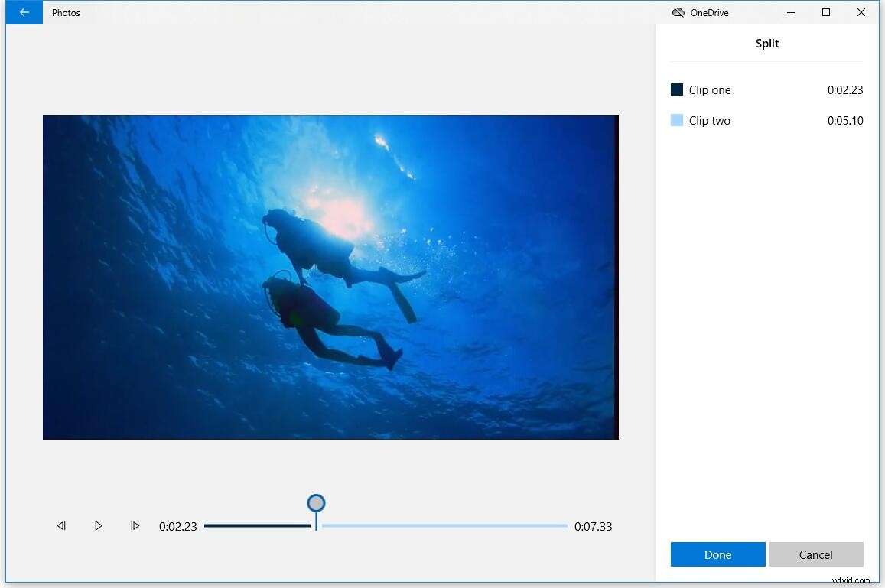Click Cancel to discard the split
The height and width of the screenshot is (588, 885).
coord(815,554)
